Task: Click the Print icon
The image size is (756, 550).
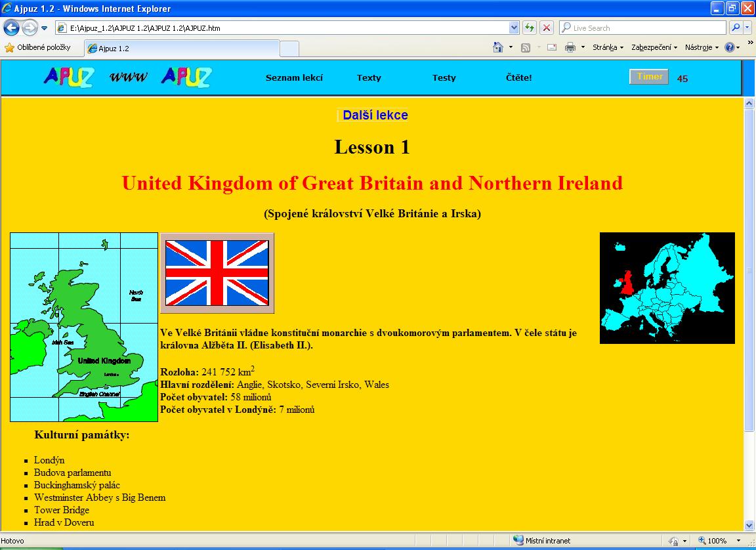Action: [x=570, y=47]
